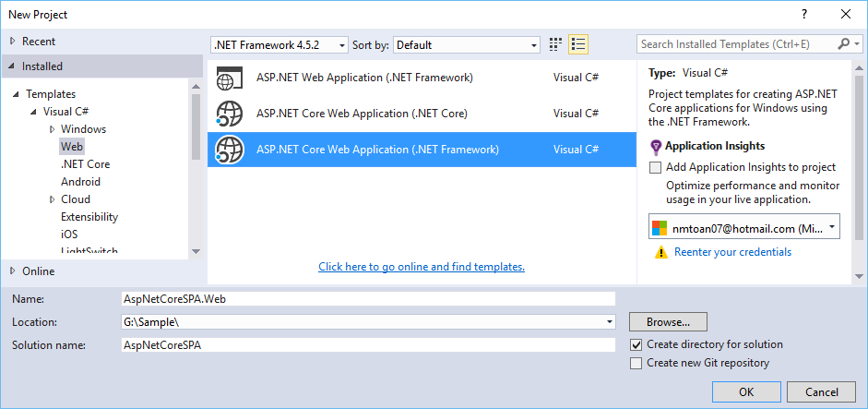The height and width of the screenshot is (409, 868).
Task: Click the Microsoft logo in account selector
Action: (660, 228)
